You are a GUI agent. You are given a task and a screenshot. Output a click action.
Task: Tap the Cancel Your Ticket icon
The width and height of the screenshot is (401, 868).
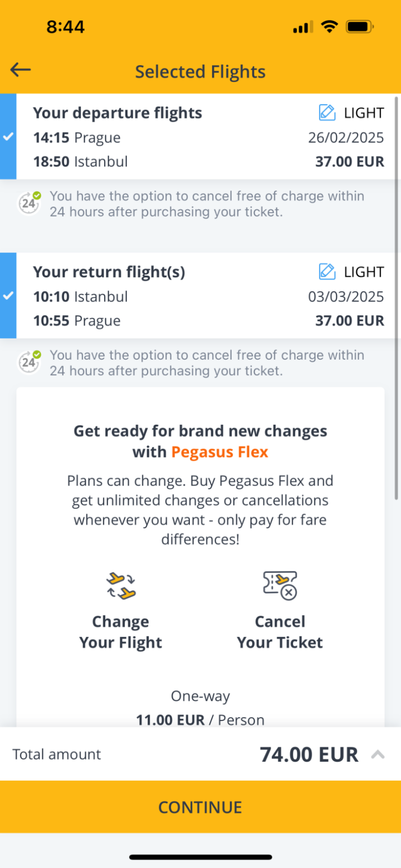pos(280,585)
